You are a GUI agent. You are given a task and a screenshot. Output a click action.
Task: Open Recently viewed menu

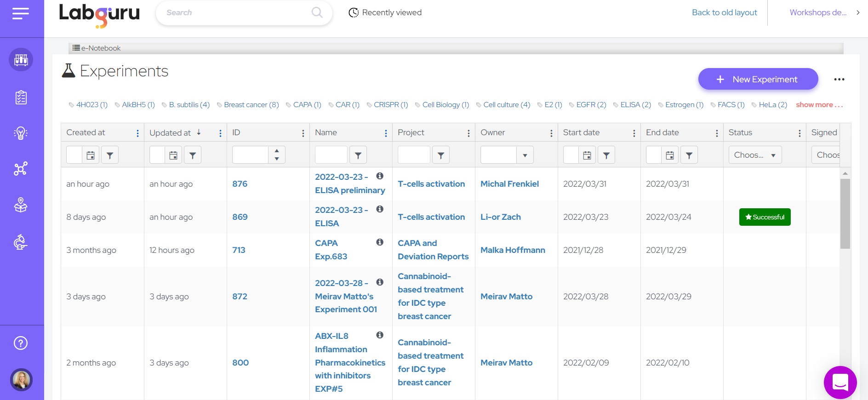point(385,13)
